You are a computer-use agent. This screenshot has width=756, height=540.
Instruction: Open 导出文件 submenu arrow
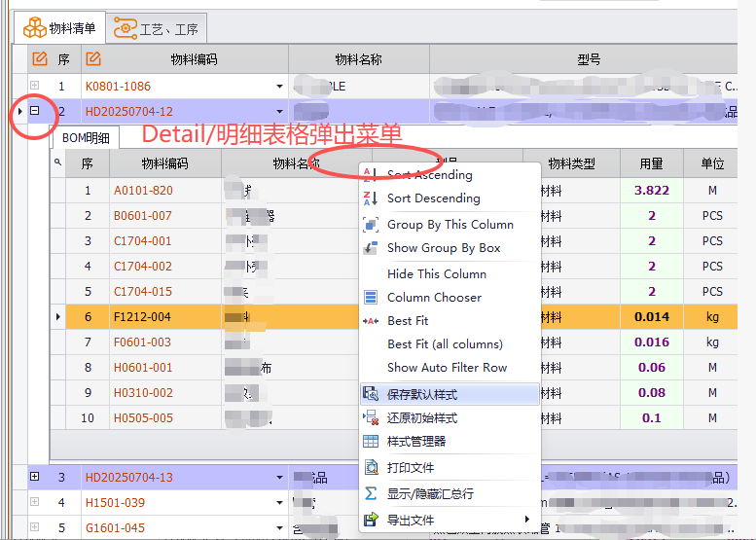point(527,520)
